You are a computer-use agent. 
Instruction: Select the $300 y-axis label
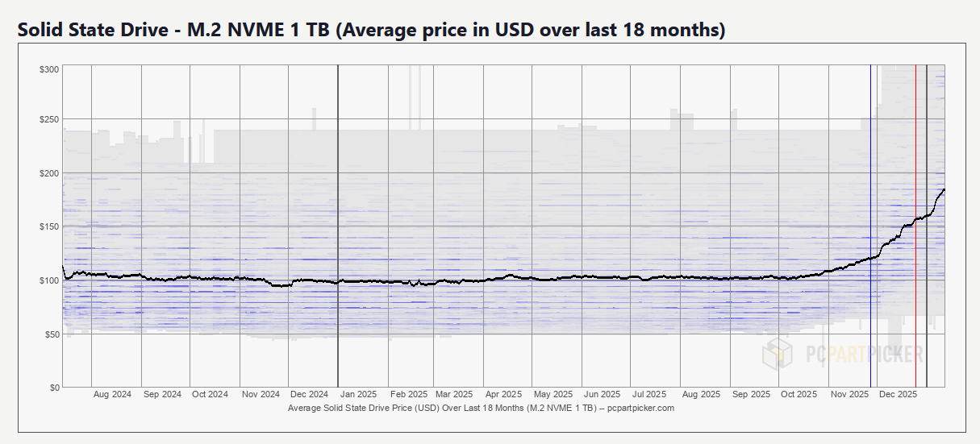49,69
